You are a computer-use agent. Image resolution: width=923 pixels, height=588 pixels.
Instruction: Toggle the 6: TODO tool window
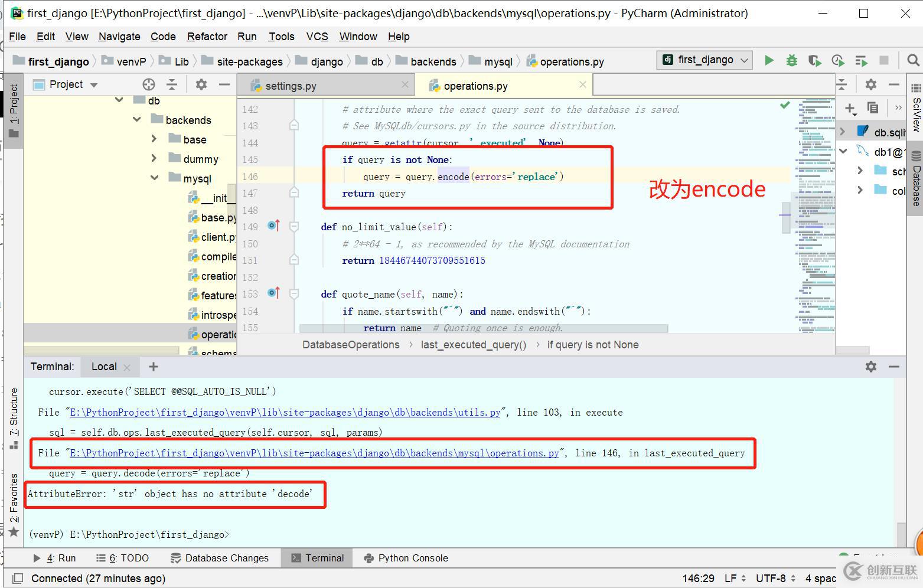point(123,558)
